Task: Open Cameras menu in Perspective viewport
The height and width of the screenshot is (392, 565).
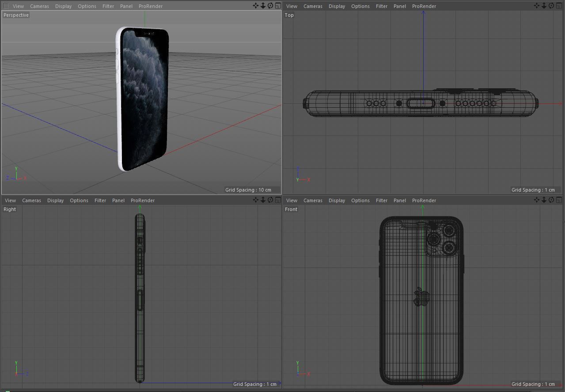Action: pyautogui.click(x=39, y=6)
